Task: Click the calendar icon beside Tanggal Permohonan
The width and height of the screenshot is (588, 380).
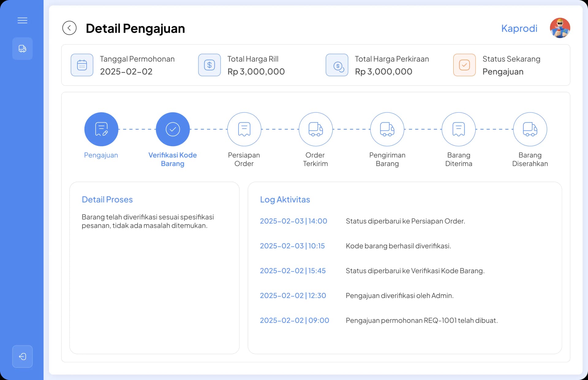Action: point(82,65)
